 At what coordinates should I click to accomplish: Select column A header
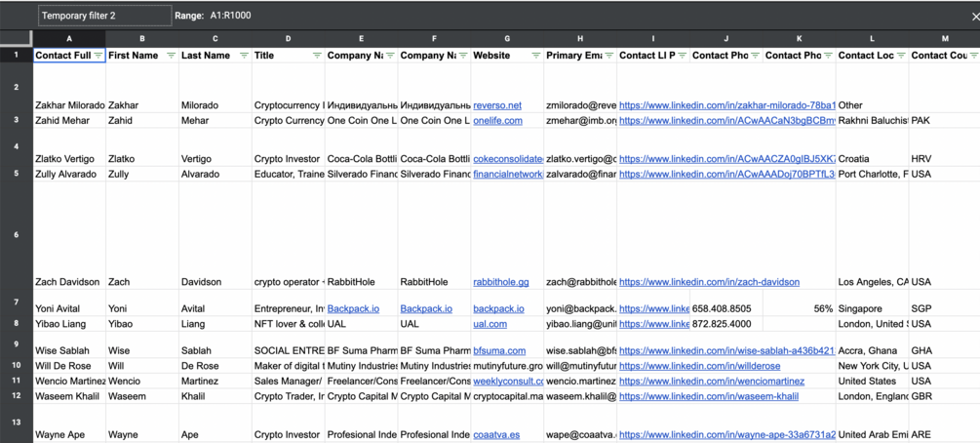[69, 39]
